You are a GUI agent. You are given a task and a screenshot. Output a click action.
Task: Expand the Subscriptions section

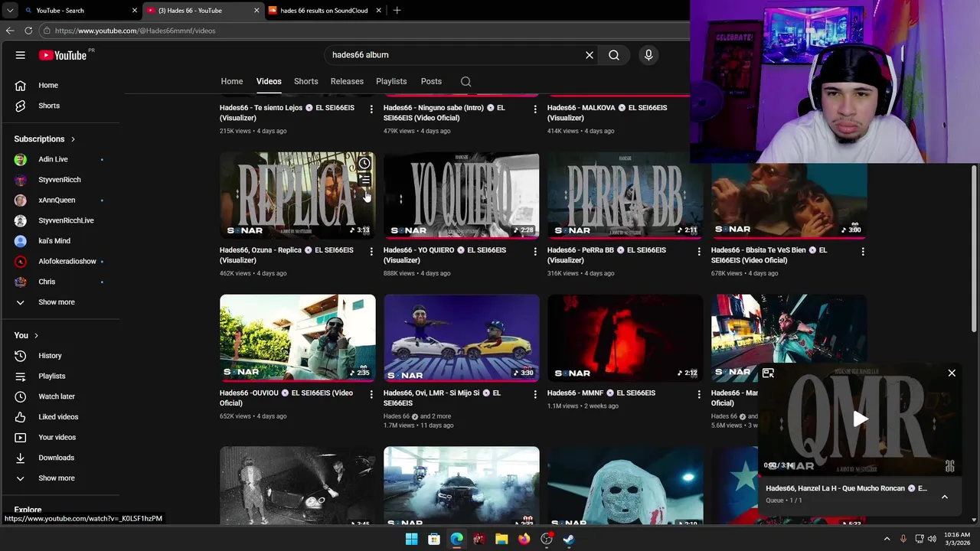click(44, 139)
